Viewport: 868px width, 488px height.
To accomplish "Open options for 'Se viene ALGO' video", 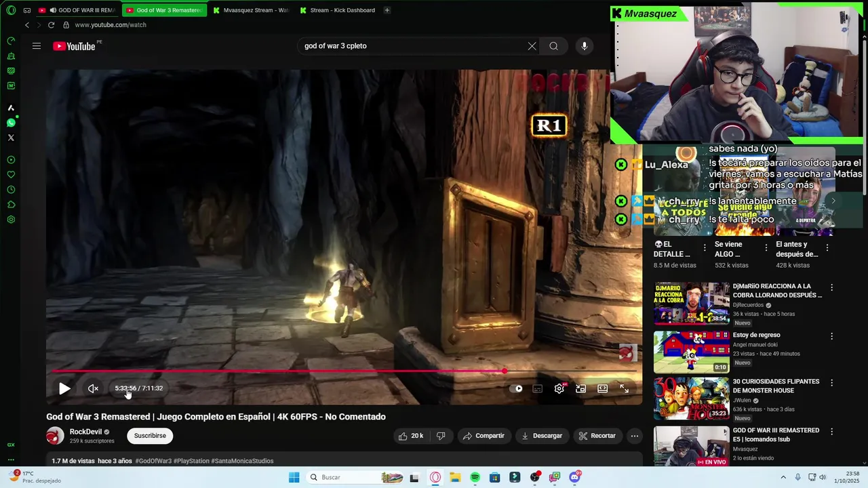I will (766, 247).
